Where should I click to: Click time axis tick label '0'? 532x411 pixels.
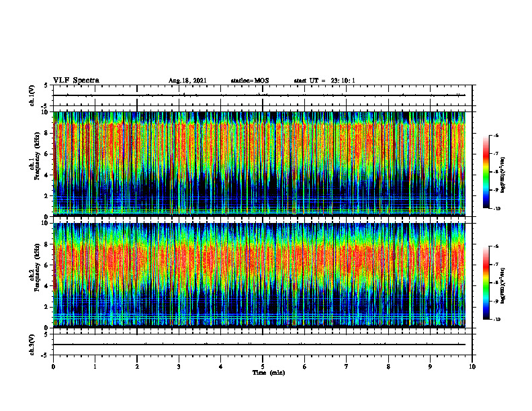tap(53, 367)
